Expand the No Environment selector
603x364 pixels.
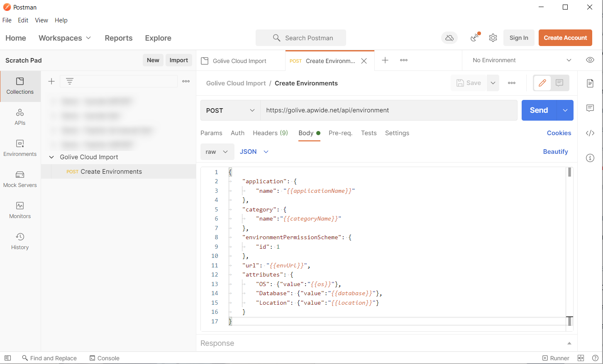tap(522, 60)
